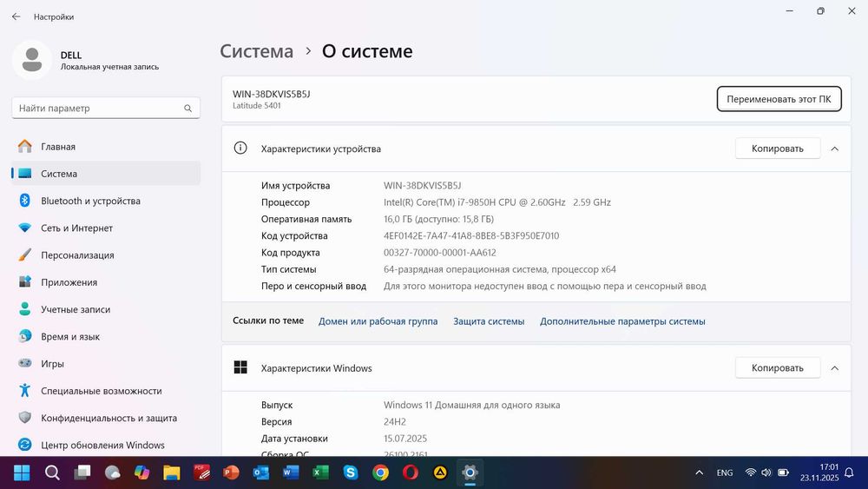This screenshot has height=489, width=868.
Task: Click the search magnifier in settings field
Action: point(187,109)
